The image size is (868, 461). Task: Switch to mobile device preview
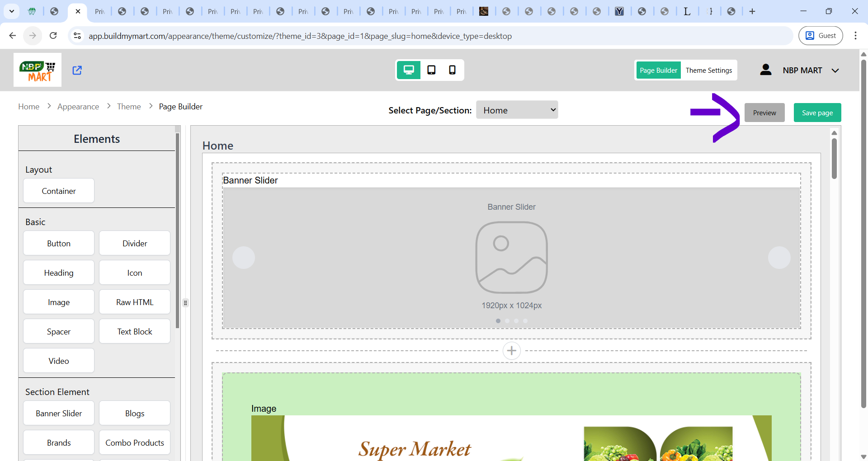pos(452,70)
